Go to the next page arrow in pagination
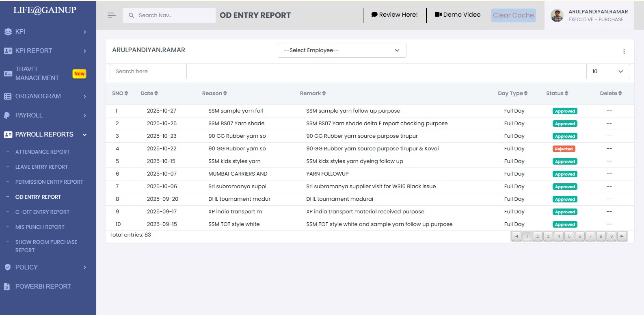Image resolution: width=644 pixels, height=315 pixels. [622, 236]
